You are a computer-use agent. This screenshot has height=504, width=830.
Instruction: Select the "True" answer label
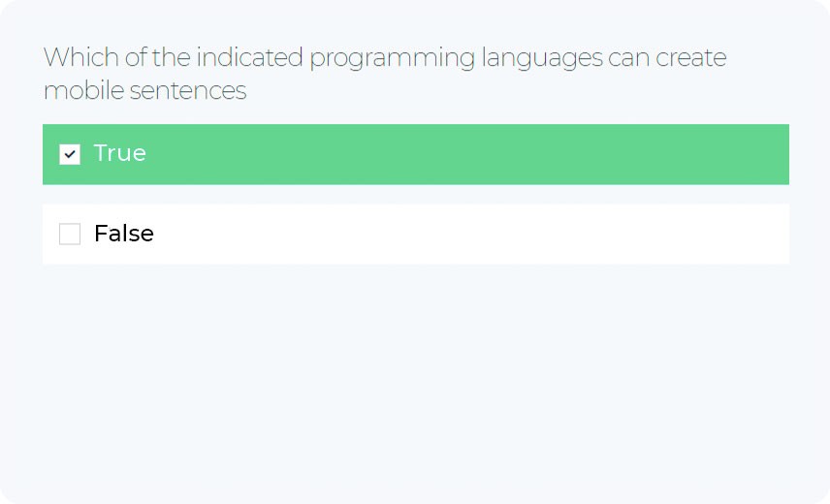click(x=119, y=153)
